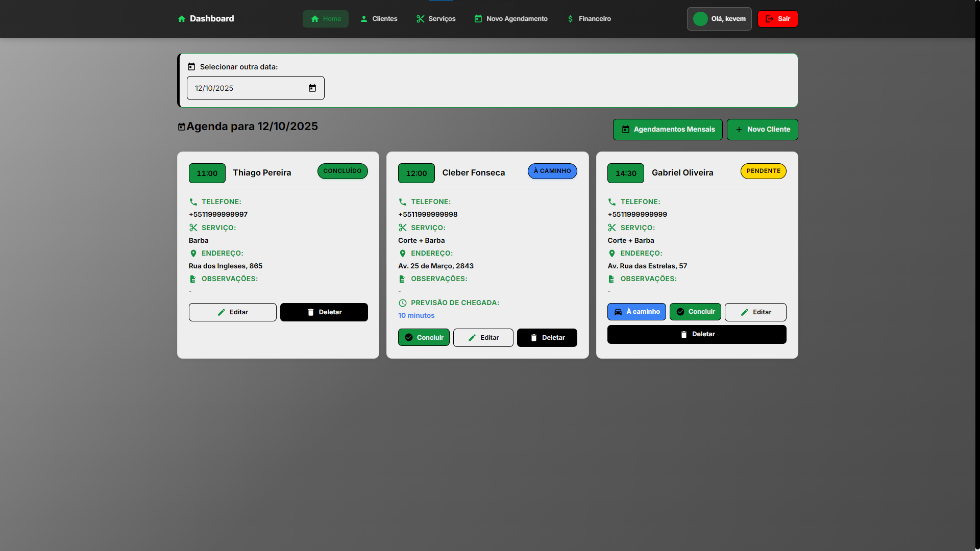Navigate to the Financeiro section
This screenshot has width=980, height=551.
589,18
